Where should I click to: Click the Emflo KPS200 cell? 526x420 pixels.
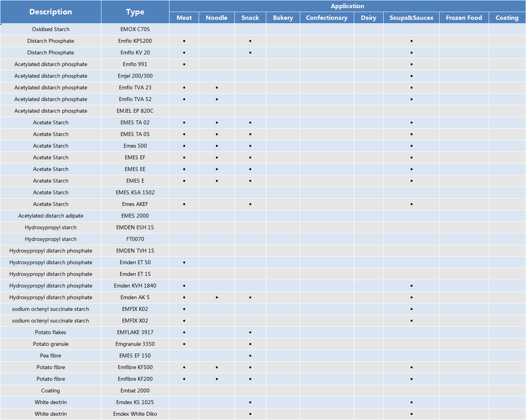(135, 41)
